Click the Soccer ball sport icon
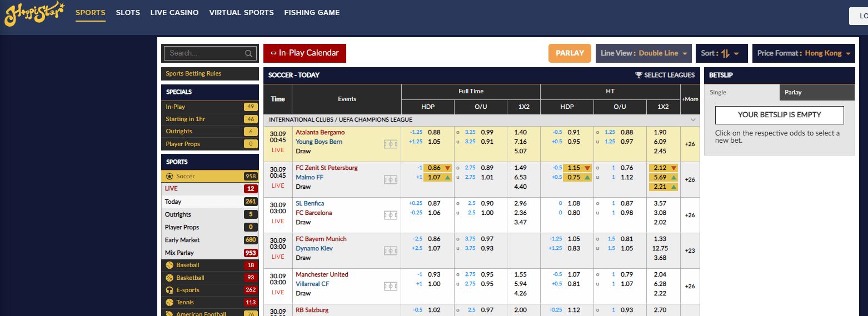868x316 pixels. click(x=169, y=176)
